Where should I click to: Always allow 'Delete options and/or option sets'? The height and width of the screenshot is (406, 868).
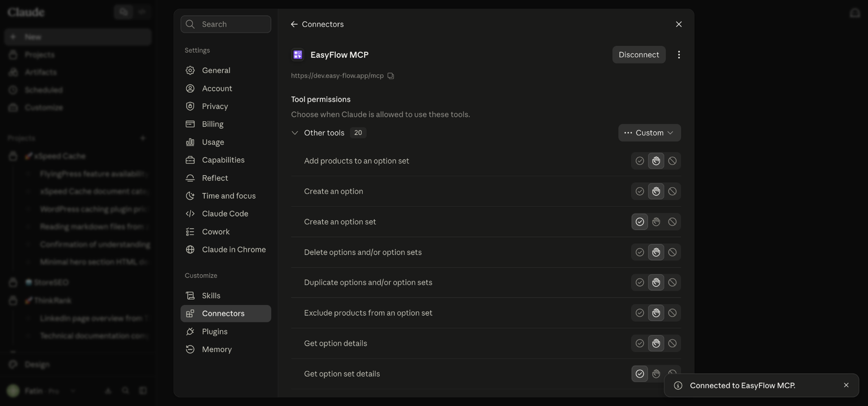point(640,253)
